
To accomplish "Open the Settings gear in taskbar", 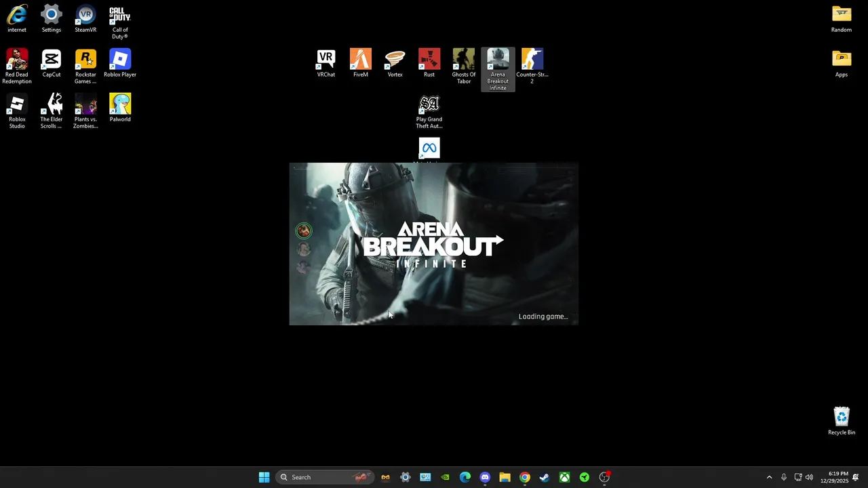I will [406, 477].
